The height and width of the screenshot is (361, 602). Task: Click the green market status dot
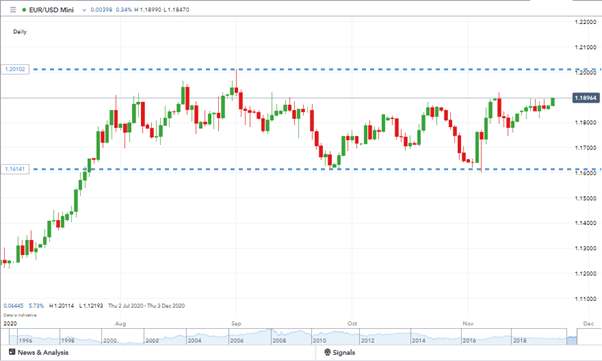(24, 10)
